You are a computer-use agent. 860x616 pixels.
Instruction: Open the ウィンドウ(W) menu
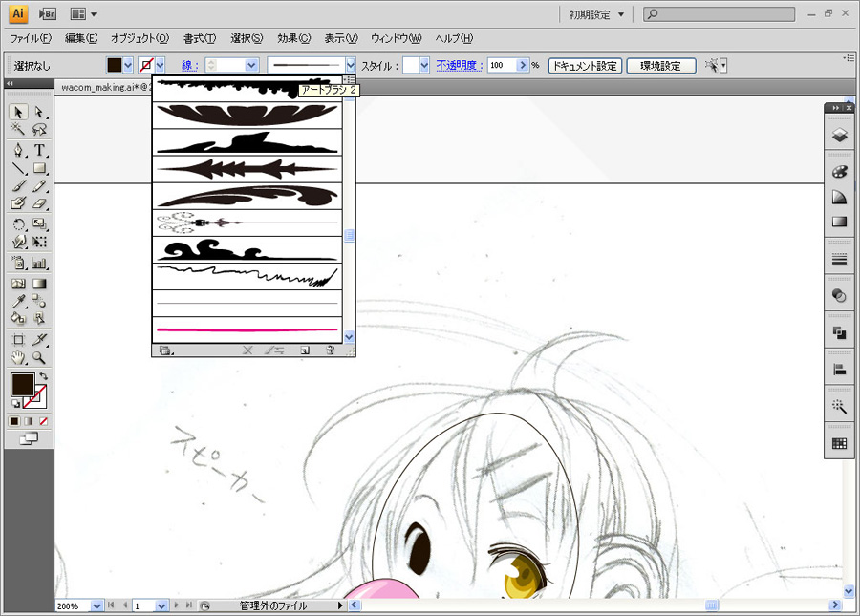[396, 38]
